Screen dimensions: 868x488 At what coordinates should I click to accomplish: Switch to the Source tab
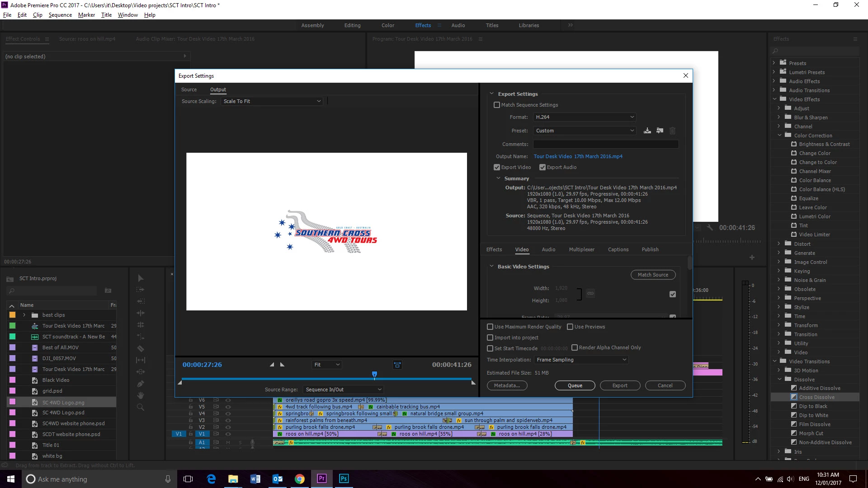pyautogui.click(x=189, y=89)
